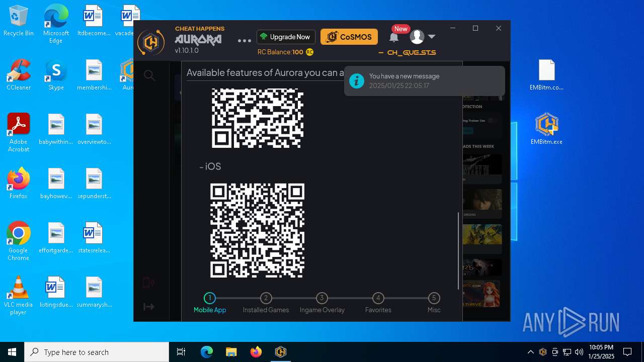Viewport: 644px width, 362px height.
Task: Click Aurora icon in the taskbar
Action: click(x=280, y=352)
